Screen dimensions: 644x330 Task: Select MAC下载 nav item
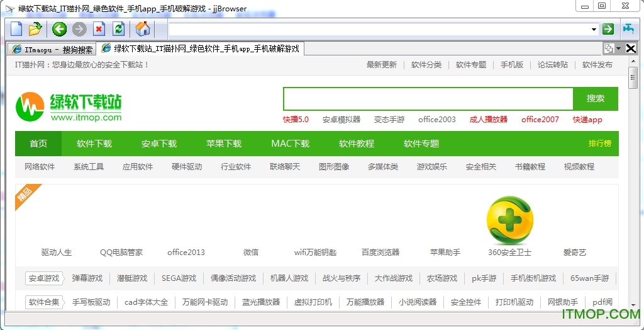click(x=291, y=144)
